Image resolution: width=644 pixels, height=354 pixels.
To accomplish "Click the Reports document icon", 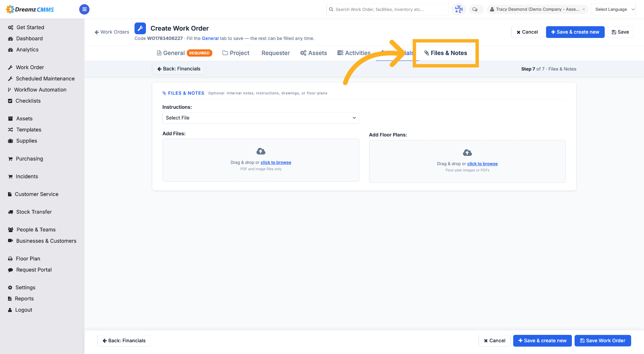I will click(10, 299).
